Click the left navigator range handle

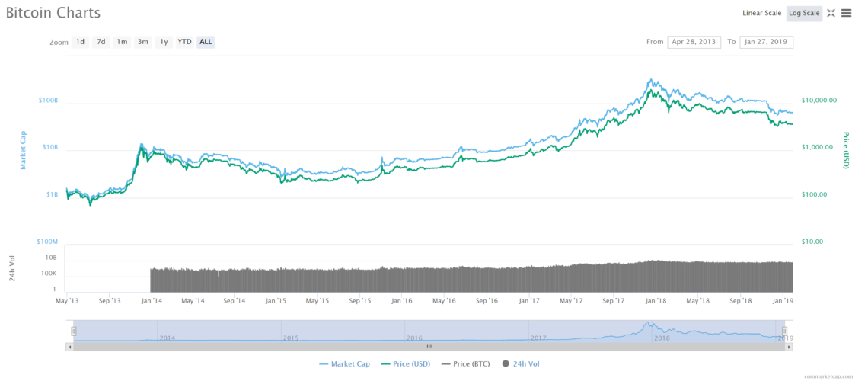coord(74,331)
